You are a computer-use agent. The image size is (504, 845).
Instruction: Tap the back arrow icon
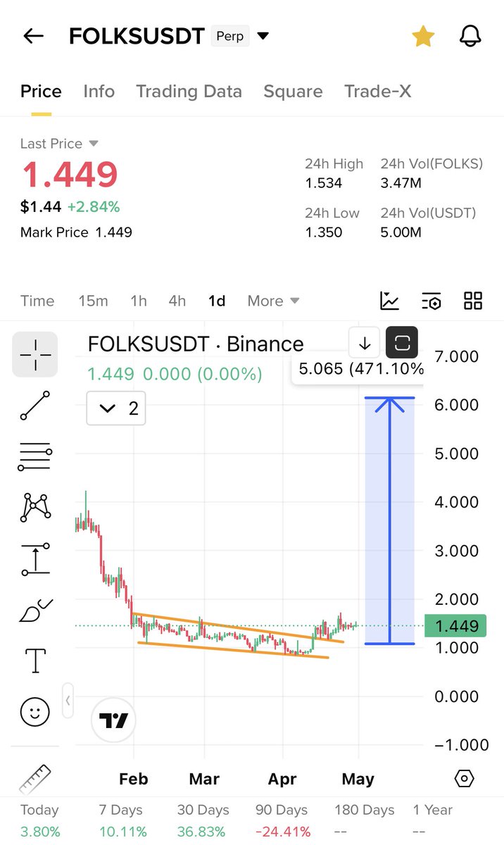(x=34, y=36)
